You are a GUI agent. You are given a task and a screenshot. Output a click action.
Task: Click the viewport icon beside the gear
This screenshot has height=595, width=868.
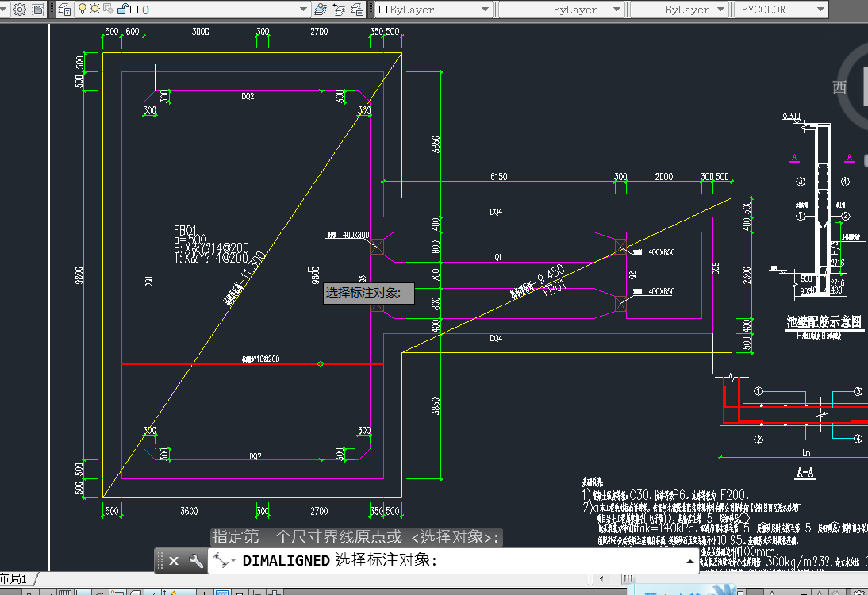click(38, 10)
